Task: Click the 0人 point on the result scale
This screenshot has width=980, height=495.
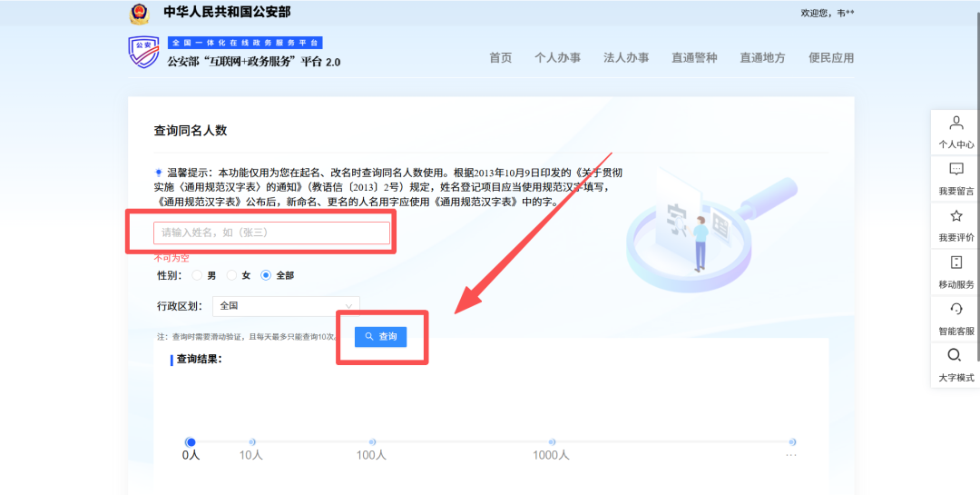Action: [191, 442]
